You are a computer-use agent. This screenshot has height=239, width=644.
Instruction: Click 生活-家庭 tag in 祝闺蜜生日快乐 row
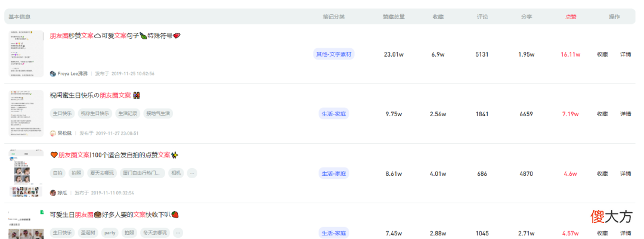pos(334,114)
